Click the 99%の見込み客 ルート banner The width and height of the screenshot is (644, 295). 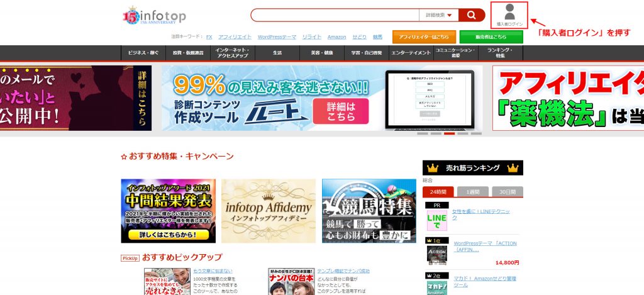322,98
